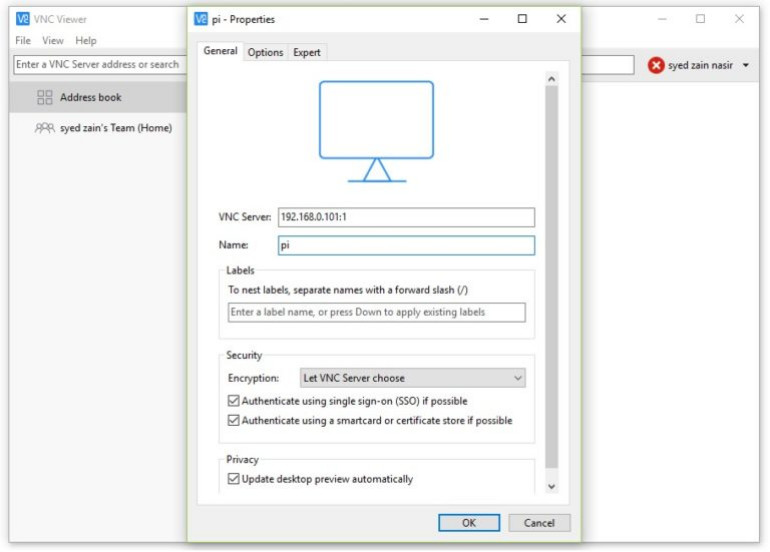This screenshot has height=552, width=770.
Task: Click the VNC logo icon in Properties title bar
Action: [x=200, y=19]
